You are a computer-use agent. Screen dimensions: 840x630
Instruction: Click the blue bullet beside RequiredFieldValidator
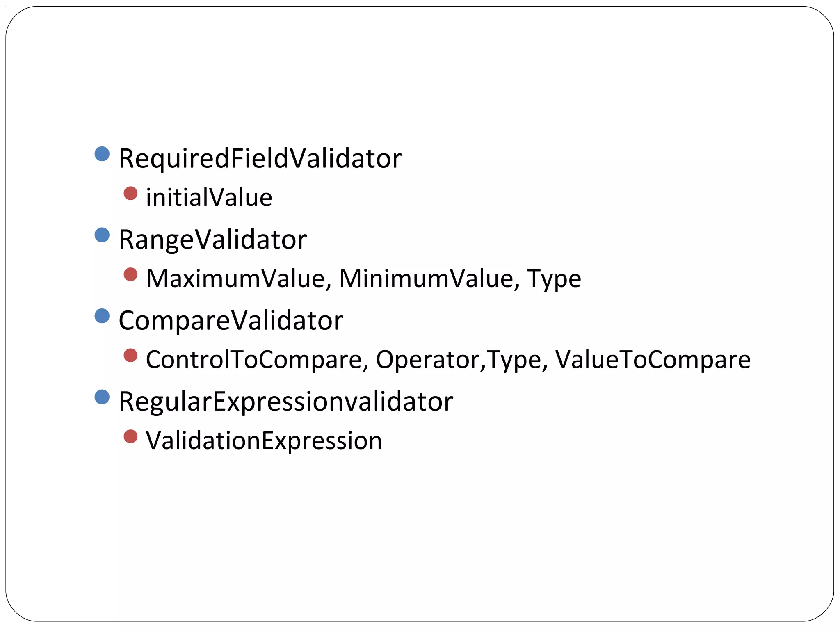(102, 154)
